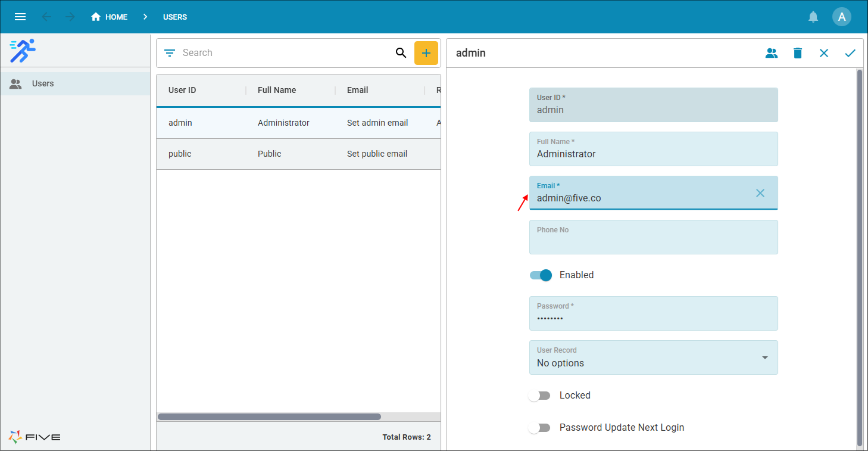This screenshot has height=451, width=868.
Task: Disable the Enabled toggle
Action: 541,275
